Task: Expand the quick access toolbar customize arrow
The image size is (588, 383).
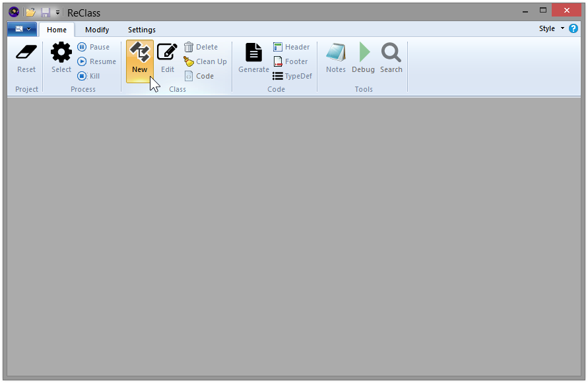Action: coord(58,13)
